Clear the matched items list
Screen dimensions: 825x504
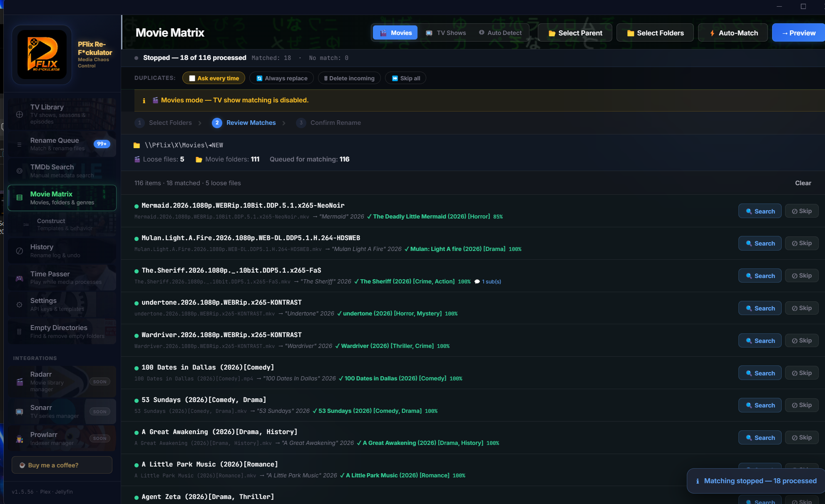(803, 183)
